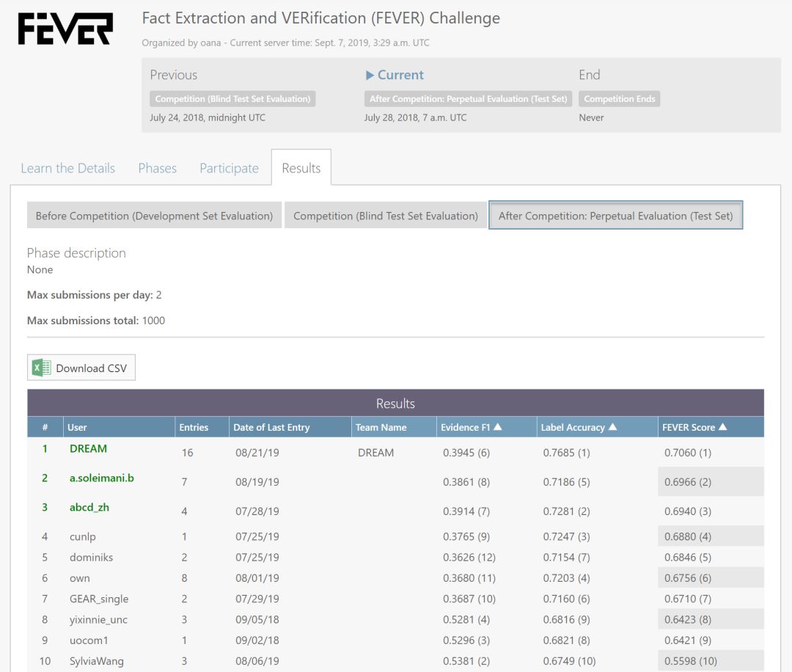Click FEVER score 0.5598 (10)
Image resolution: width=792 pixels, height=672 pixels.
pyautogui.click(x=691, y=661)
